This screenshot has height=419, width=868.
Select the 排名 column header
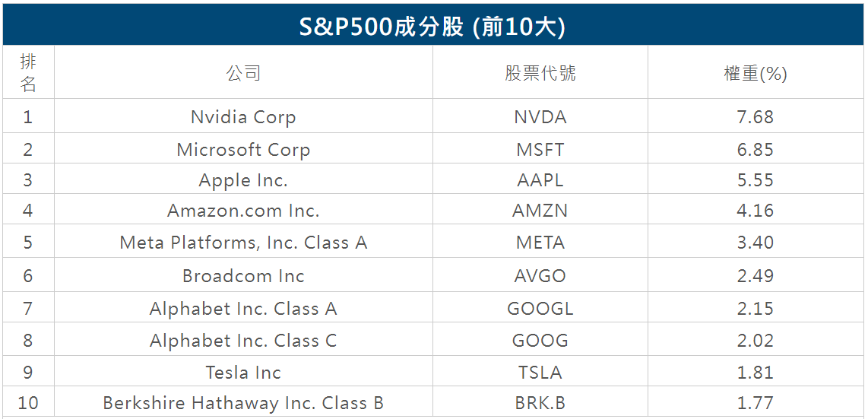tap(28, 73)
